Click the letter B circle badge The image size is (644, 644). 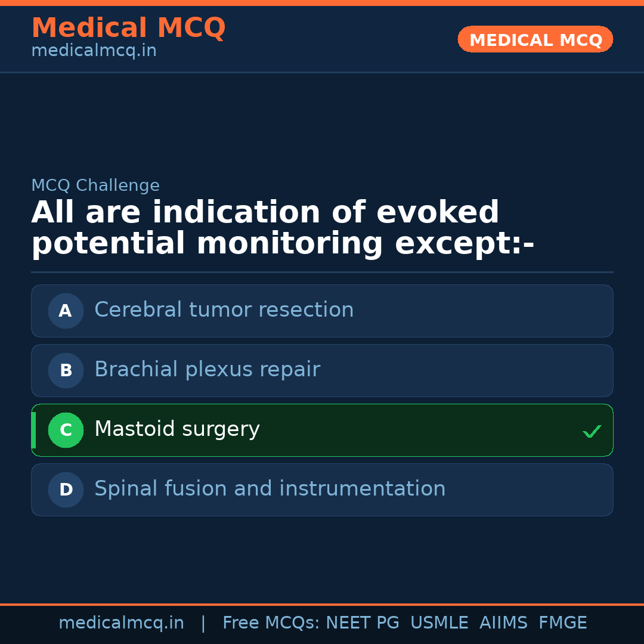(x=66, y=370)
